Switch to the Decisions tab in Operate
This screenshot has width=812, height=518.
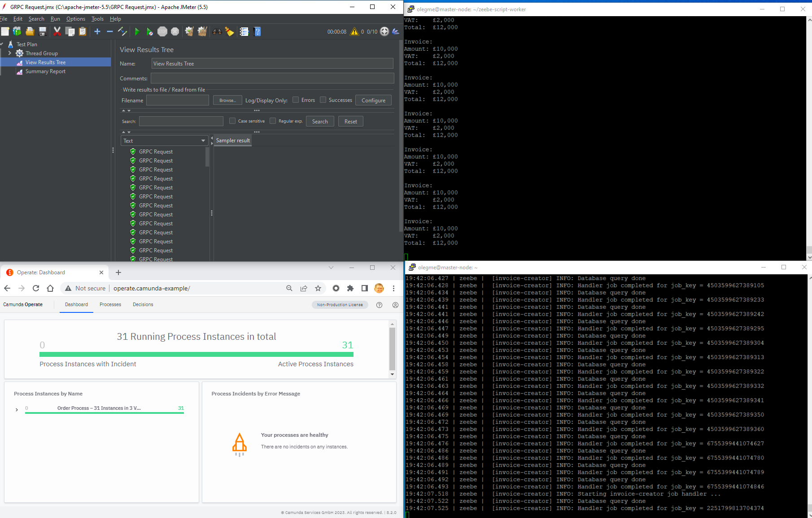143,304
